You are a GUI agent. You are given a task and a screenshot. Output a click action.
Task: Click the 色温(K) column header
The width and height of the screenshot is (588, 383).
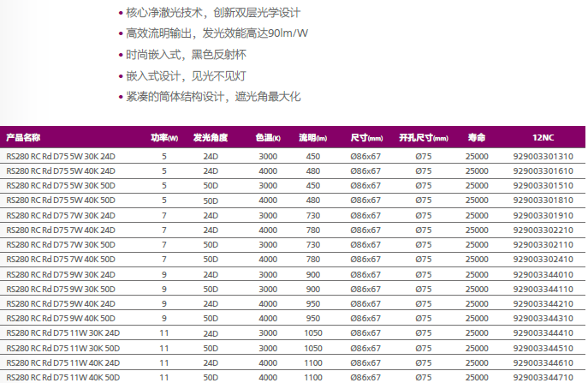click(x=268, y=137)
